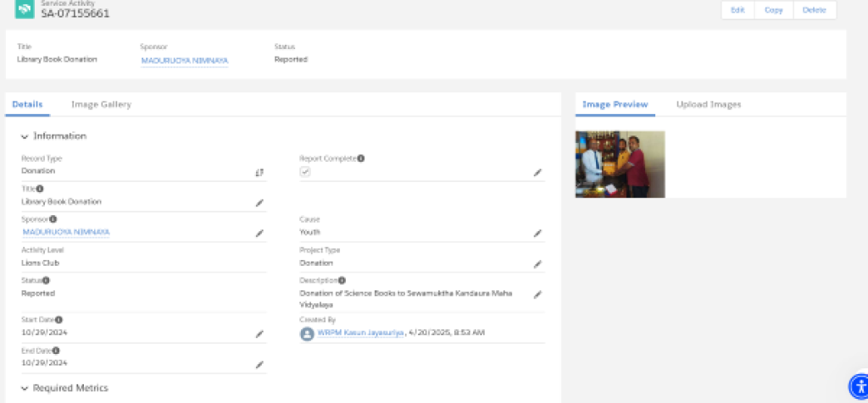Select the Image Preview tab
This screenshot has width=868, height=403.
click(615, 104)
